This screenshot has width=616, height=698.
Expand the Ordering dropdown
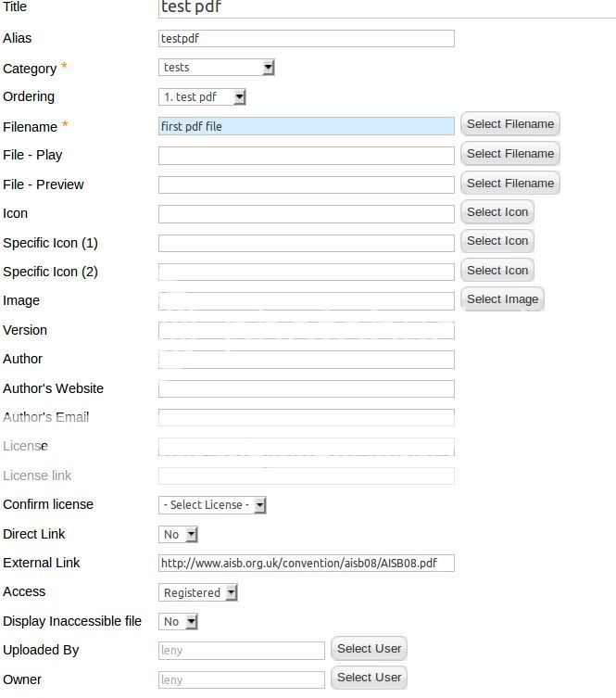[x=202, y=97]
